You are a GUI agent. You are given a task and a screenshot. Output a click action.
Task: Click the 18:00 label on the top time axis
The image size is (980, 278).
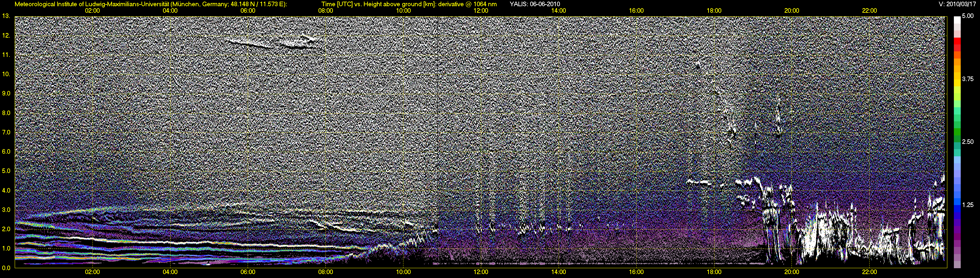(x=714, y=11)
